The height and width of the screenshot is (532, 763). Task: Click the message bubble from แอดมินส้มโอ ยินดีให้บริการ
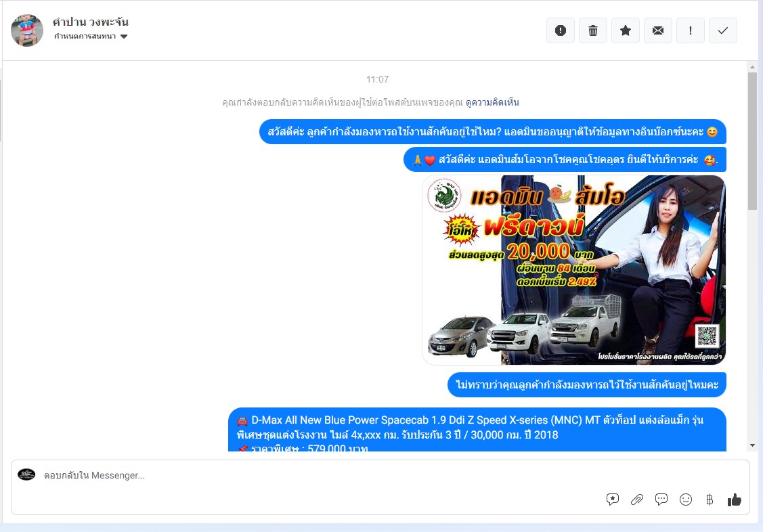coord(565,160)
